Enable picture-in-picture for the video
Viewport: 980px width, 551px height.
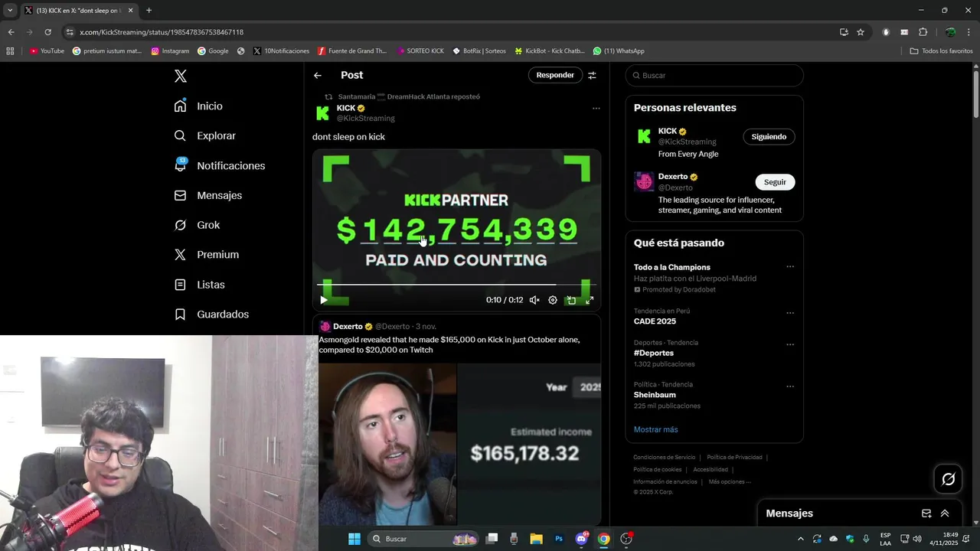click(571, 300)
